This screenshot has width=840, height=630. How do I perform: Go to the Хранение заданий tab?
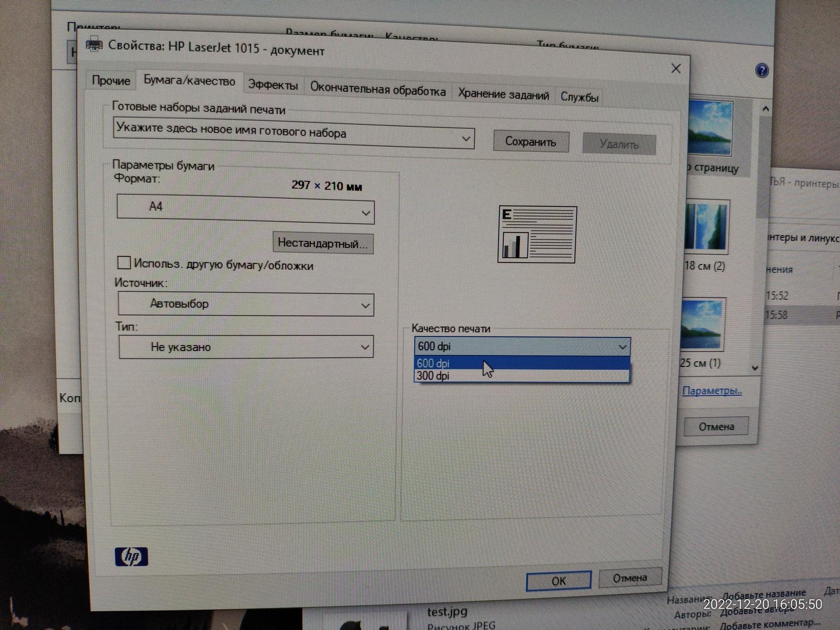pyautogui.click(x=503, y=94)
